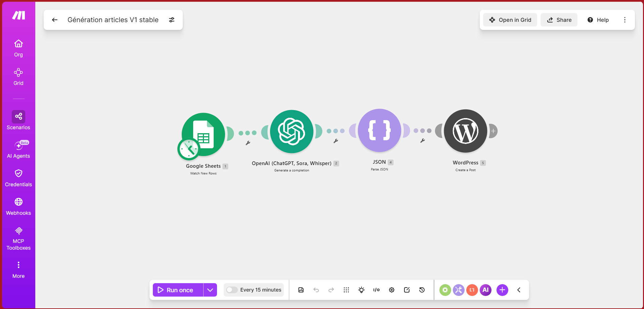Click the number 2 badge beside OpenAI

click(336, 163)
